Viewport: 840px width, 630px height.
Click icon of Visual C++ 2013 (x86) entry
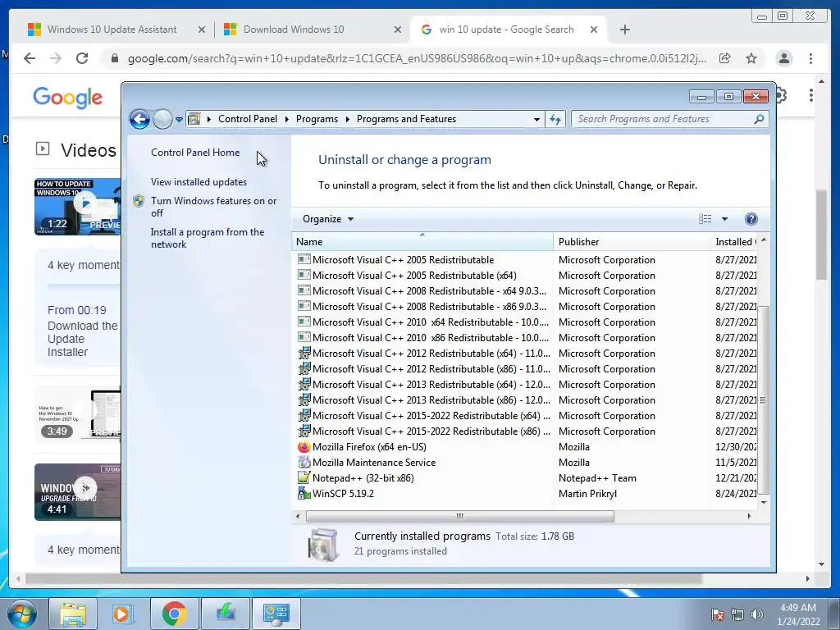click(304, 399)
